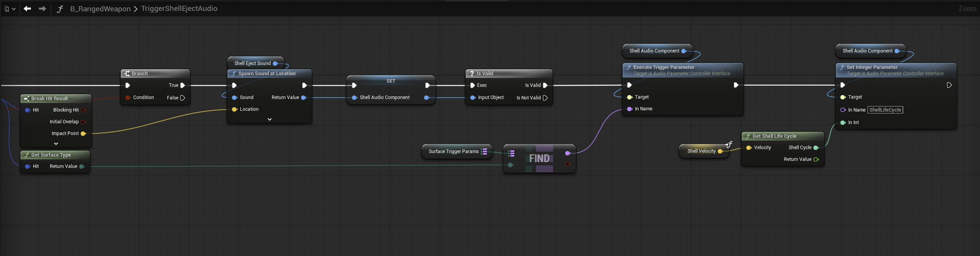Go back with the left arrow

(27, 8)
